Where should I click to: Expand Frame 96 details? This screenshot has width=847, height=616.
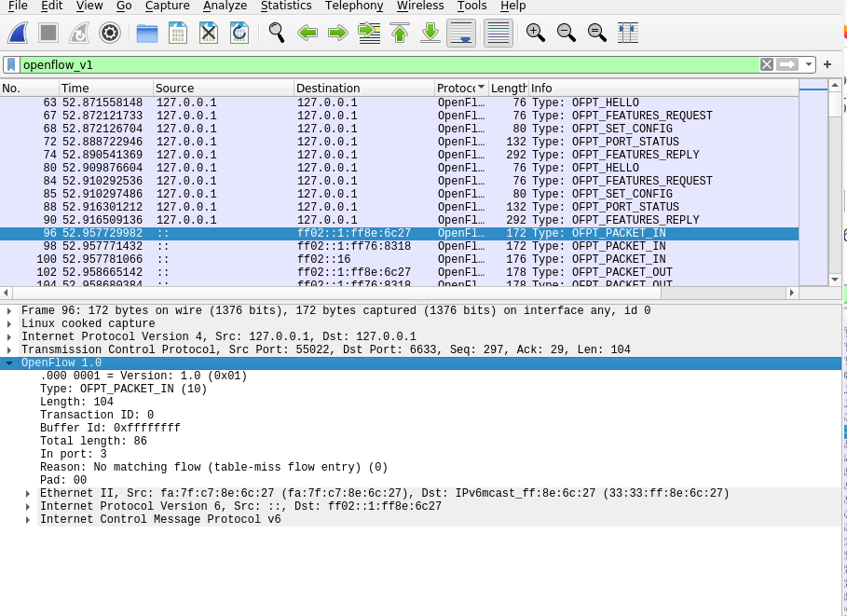tap(9, 310)
